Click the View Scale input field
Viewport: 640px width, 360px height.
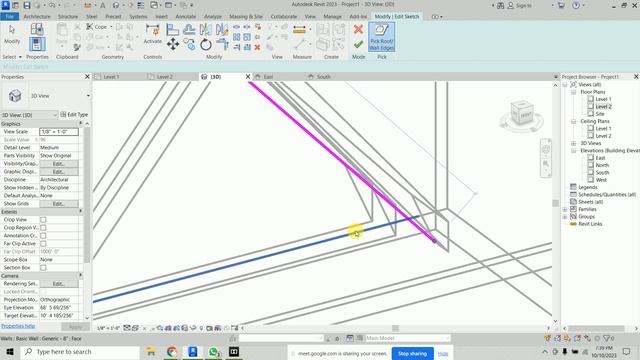click(59, 132)
